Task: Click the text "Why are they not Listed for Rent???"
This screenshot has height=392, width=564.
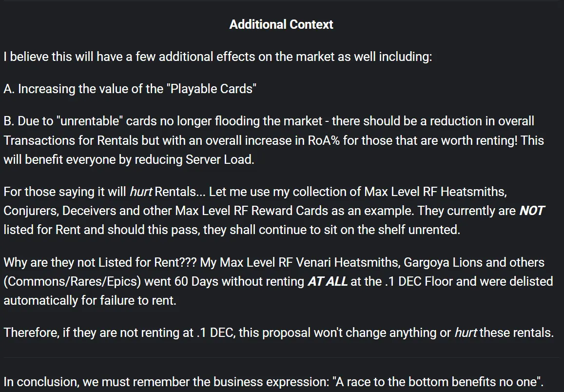Action: click(100, 262)
